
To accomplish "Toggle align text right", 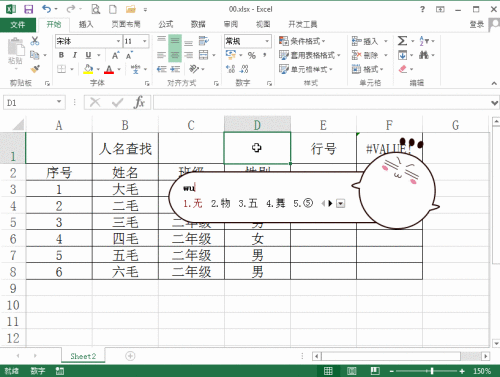I will (188, 55).
